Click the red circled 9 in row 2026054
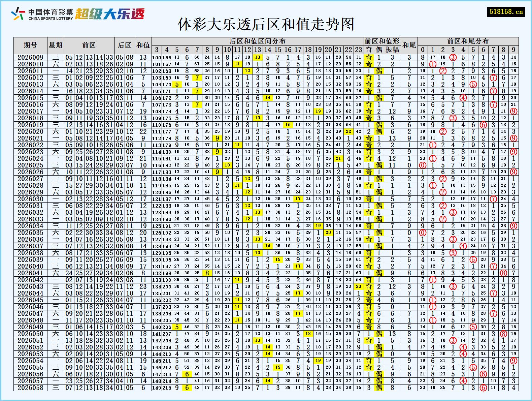The height and width of the screenshot is (401, 532). pos(513,361)
